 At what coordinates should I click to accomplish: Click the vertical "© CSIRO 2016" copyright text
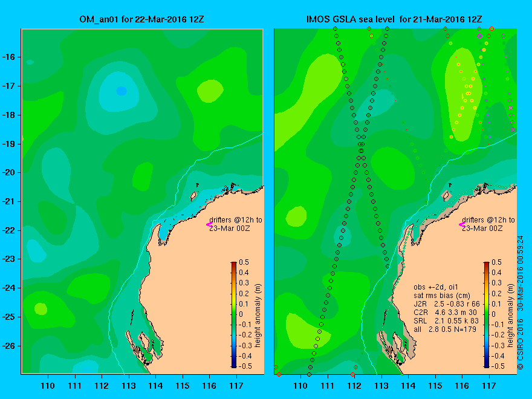point(521,343)
